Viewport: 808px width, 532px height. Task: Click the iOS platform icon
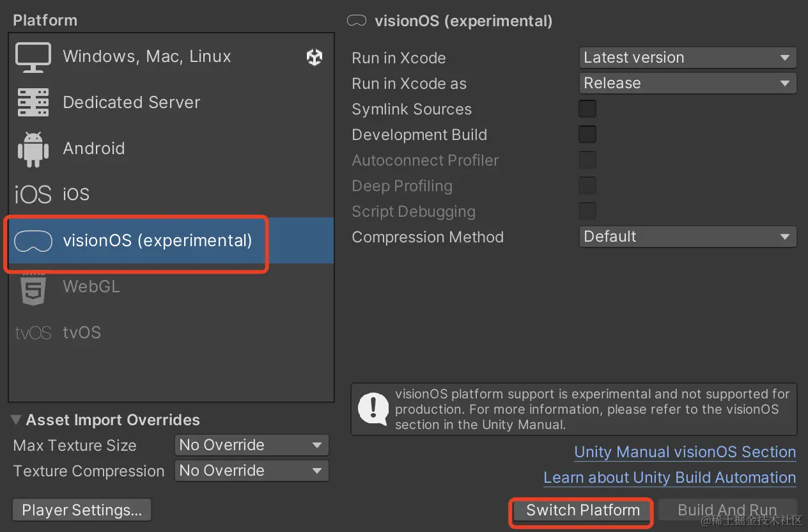33,194
